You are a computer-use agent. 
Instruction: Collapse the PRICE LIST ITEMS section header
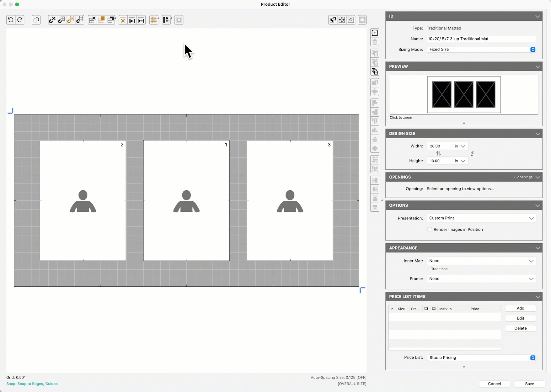538,297
